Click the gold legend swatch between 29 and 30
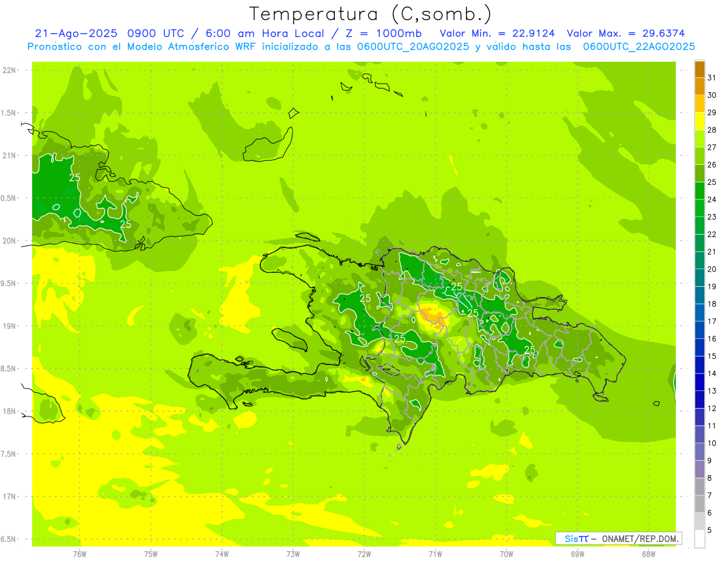This screenshot has width=728, height=562. tap(699, 104)
